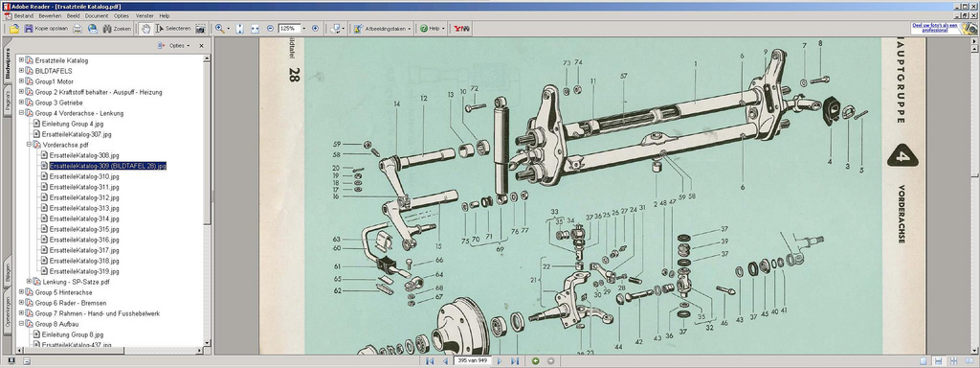Click grey Next View button
The image size is (980, 368).
point(550,361)
